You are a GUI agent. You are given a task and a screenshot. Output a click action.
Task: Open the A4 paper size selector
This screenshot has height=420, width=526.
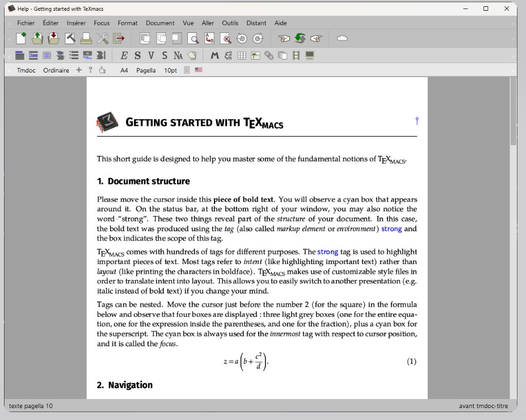click(124, 70)
